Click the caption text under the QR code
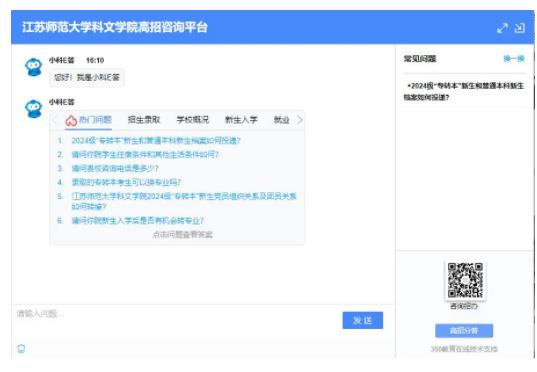Viewport: 537px width, 372px height. coord(464,306)
